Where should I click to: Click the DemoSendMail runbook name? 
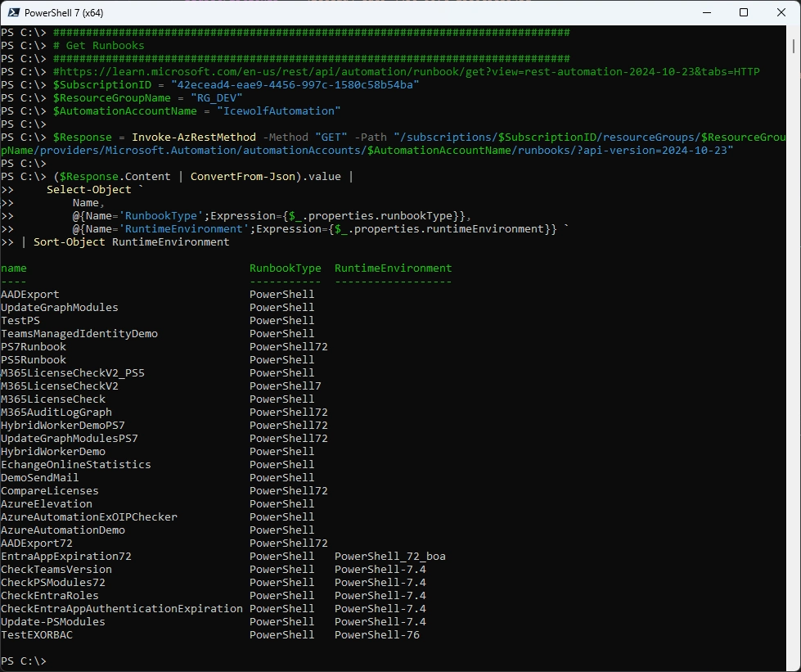click(x=40, y=478)
